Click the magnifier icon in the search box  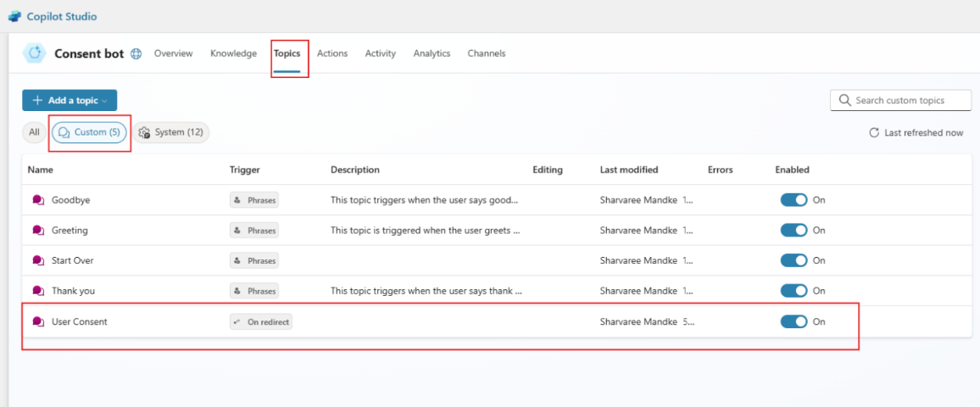coord(844,100)
